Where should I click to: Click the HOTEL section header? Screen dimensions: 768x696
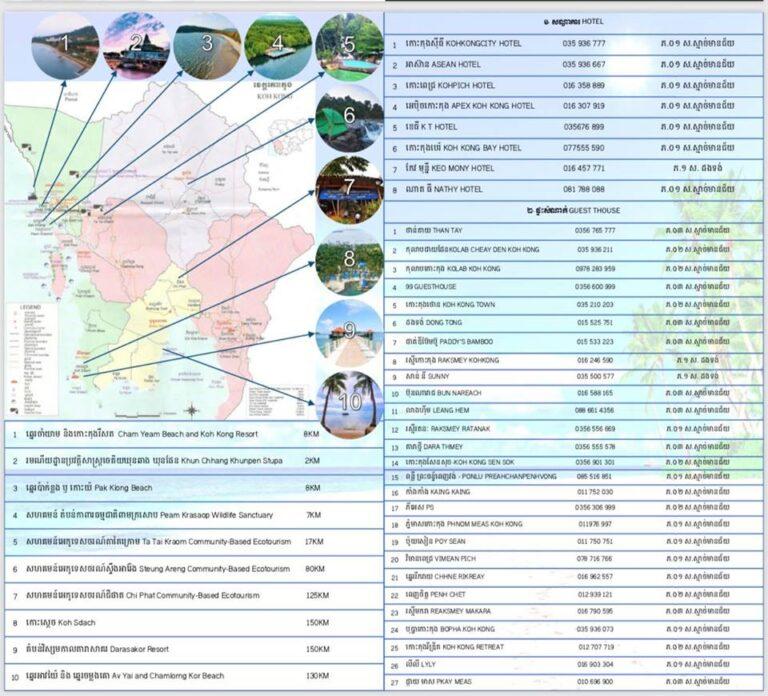[573, 21]
